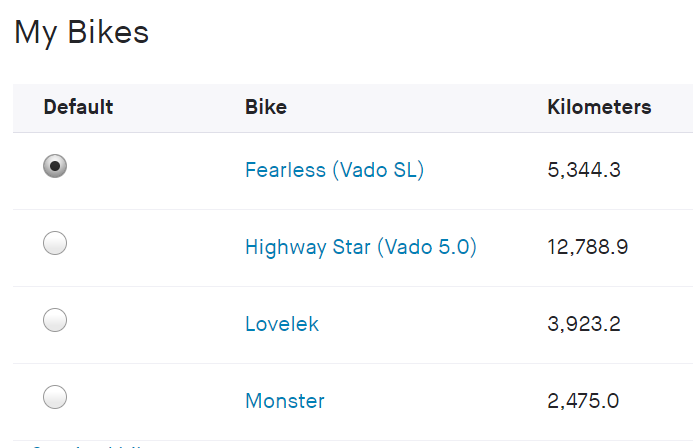Click the 2,475.0 kilometers value
The width and height of the screenshot is (693, 448).
583,401
